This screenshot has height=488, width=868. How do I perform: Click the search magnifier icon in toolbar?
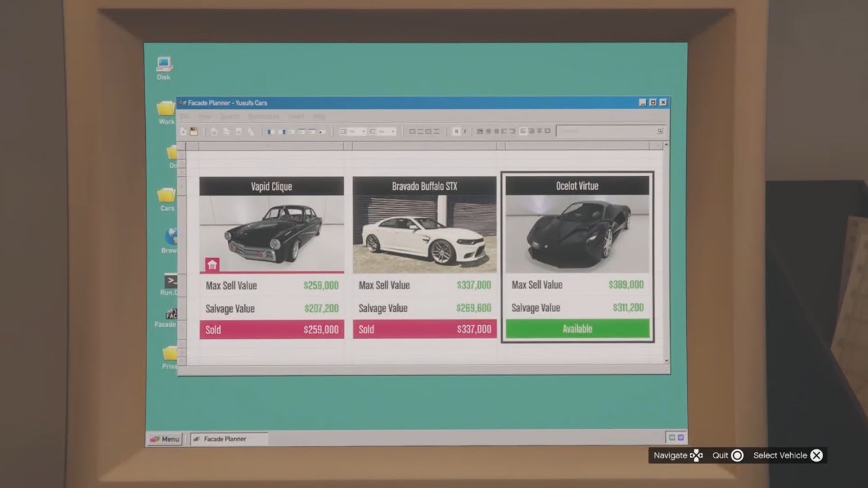tap(659, 131)
